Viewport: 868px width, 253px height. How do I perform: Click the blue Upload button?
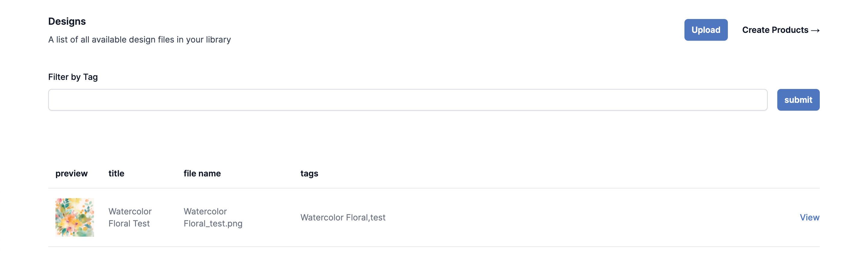tap(706, 30)
